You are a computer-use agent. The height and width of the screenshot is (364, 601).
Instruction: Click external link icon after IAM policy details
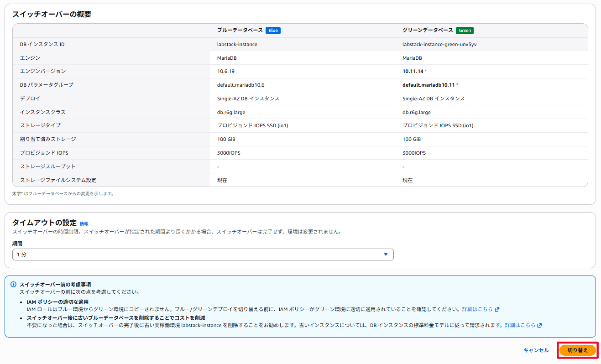click(x=497, y=309)
